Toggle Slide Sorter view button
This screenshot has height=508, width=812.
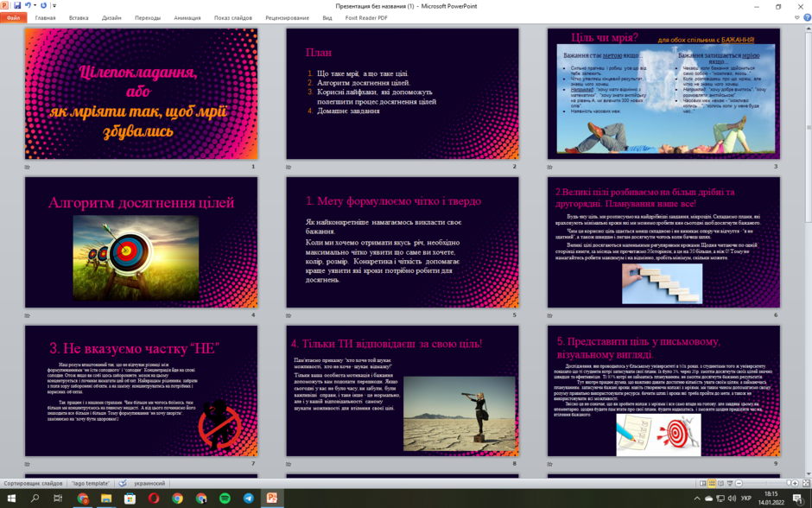point(712,483)
